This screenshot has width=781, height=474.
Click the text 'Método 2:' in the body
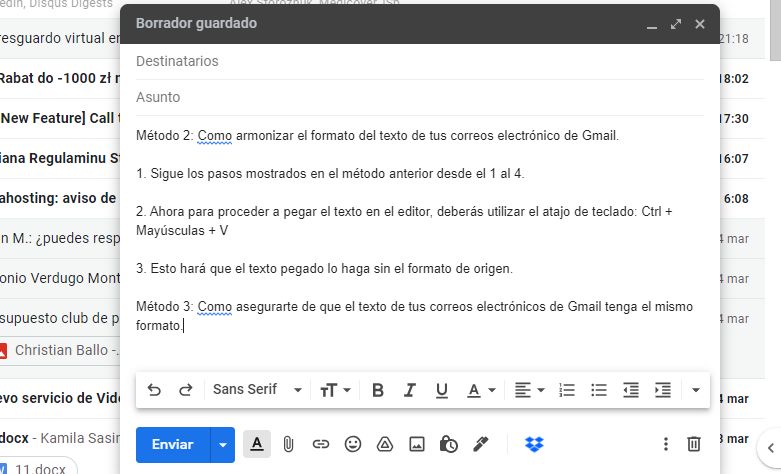pos(164,135)
